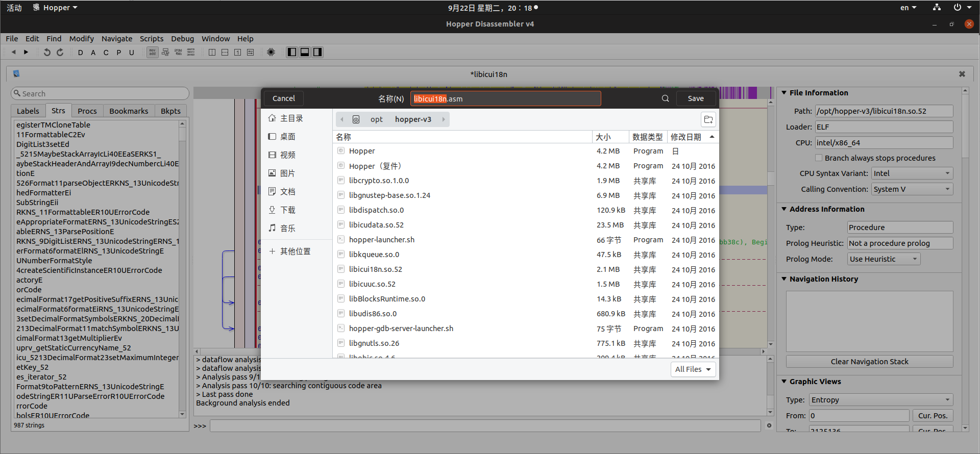Navigate back with the left arrow toolbar icon

tap(14, 52)
